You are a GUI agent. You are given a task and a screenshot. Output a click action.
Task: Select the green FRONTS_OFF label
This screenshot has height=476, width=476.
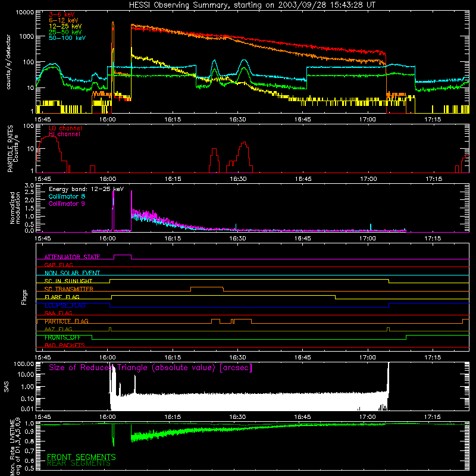(x=62, y=337)
